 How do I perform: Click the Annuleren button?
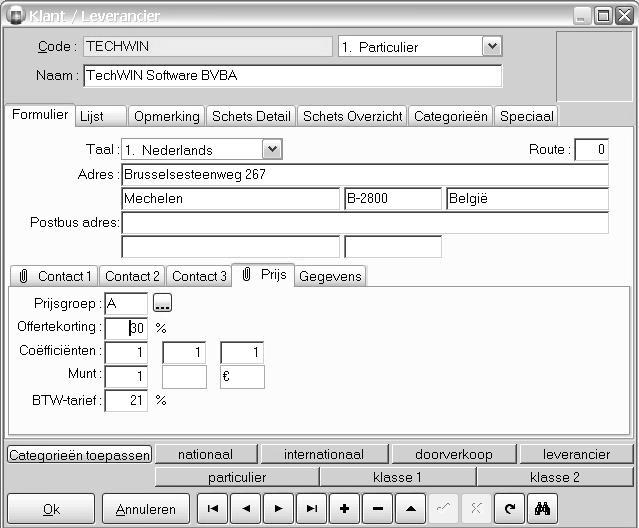145,508
